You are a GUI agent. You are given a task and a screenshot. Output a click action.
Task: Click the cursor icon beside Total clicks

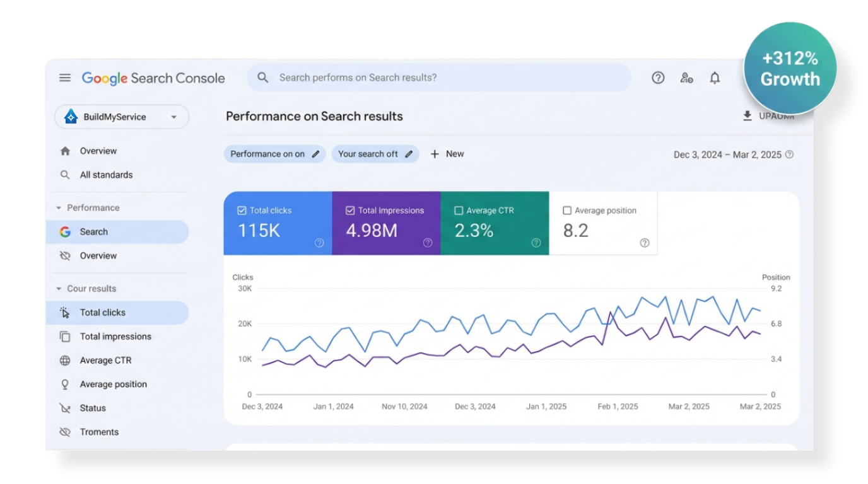[64, 312]
